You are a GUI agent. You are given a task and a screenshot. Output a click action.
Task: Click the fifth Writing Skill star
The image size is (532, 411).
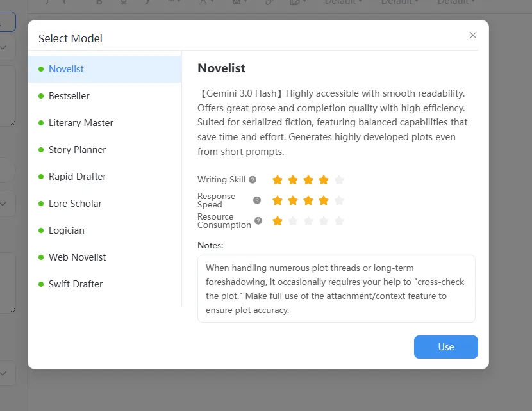click(339, 180)
